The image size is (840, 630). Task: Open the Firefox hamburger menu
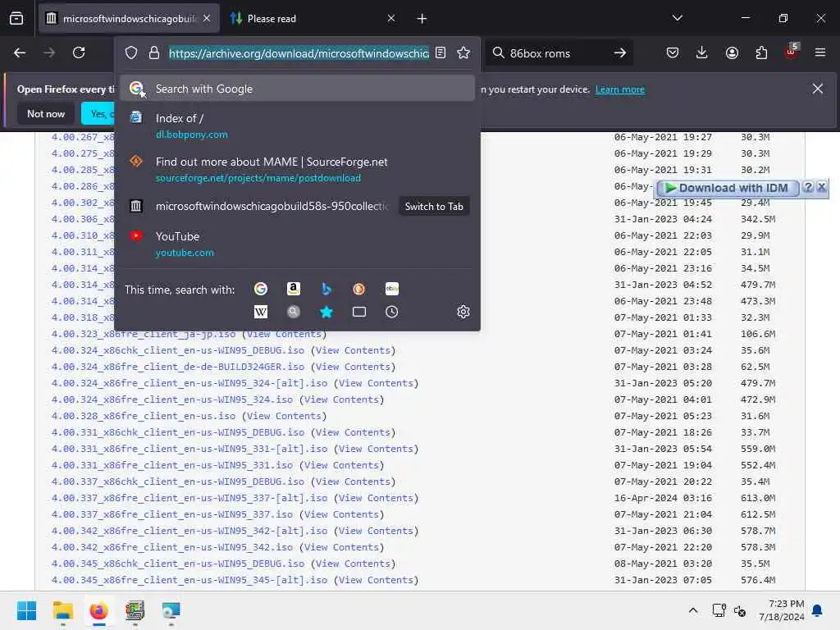(x=820, y=52)
